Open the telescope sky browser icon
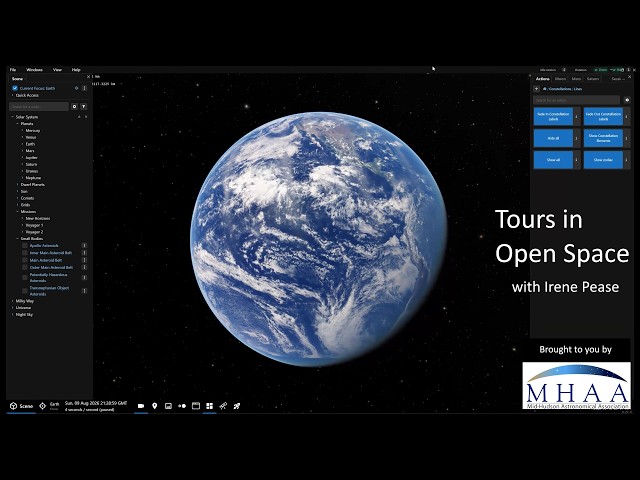Screen dimensions: 640x480 (223, 406)
